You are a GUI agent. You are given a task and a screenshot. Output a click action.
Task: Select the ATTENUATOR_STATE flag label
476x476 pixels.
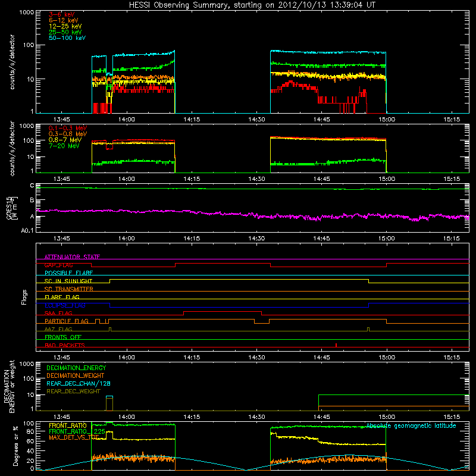click(x=72, y=257)
